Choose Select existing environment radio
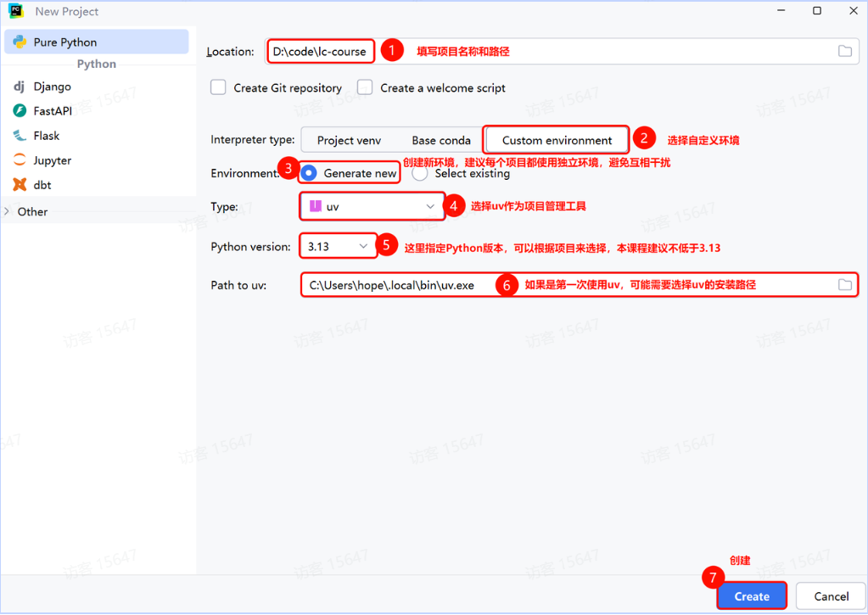The height and width of the screenshot is (615, 868). (x=420, y=173)
